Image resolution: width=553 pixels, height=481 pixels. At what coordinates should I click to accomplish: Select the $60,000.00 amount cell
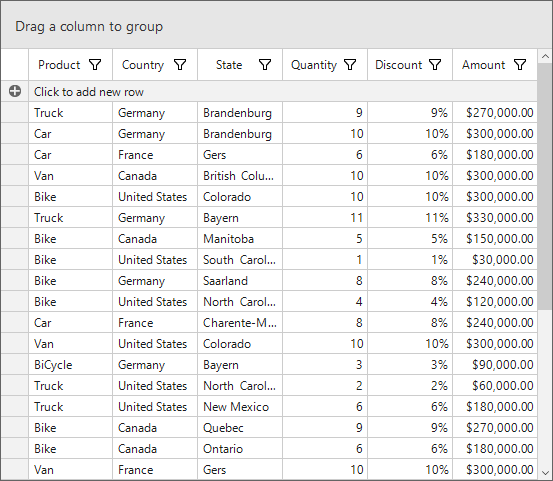click(495, 386)
